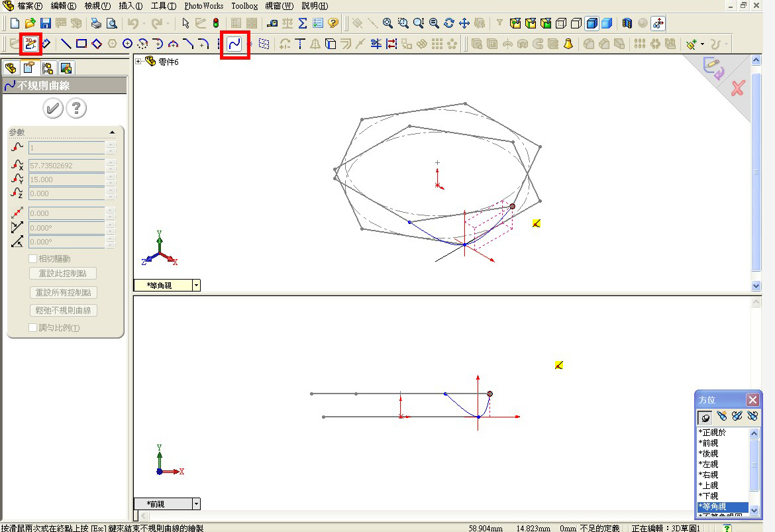Toggle the pushpin in the 方位 dialog
775x532 pixels.
click(704, 417)
